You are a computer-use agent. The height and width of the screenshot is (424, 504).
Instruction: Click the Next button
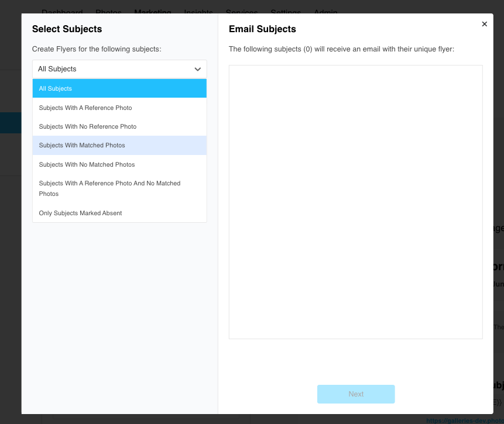pos(356,394)
